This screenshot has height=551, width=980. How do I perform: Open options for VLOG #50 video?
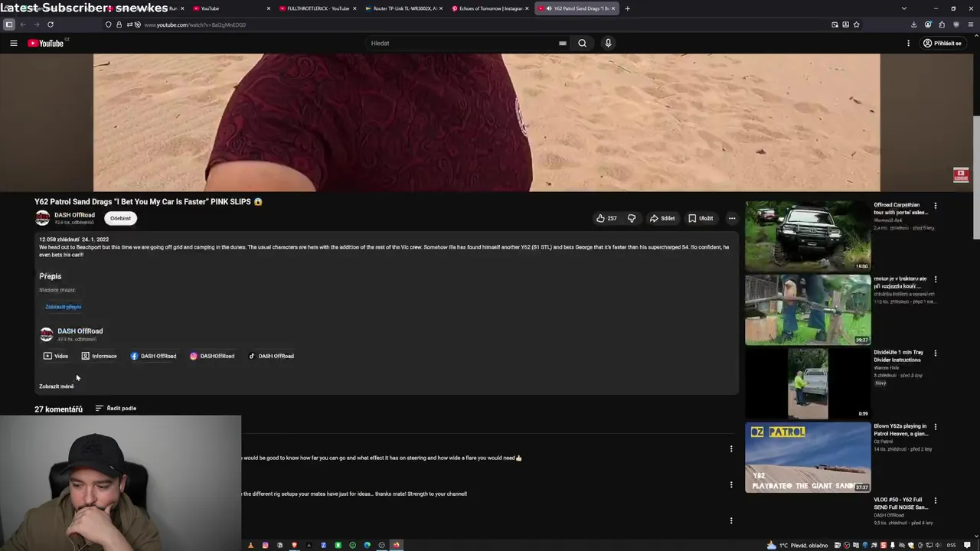pyautogui.click(x=935, y=500)
